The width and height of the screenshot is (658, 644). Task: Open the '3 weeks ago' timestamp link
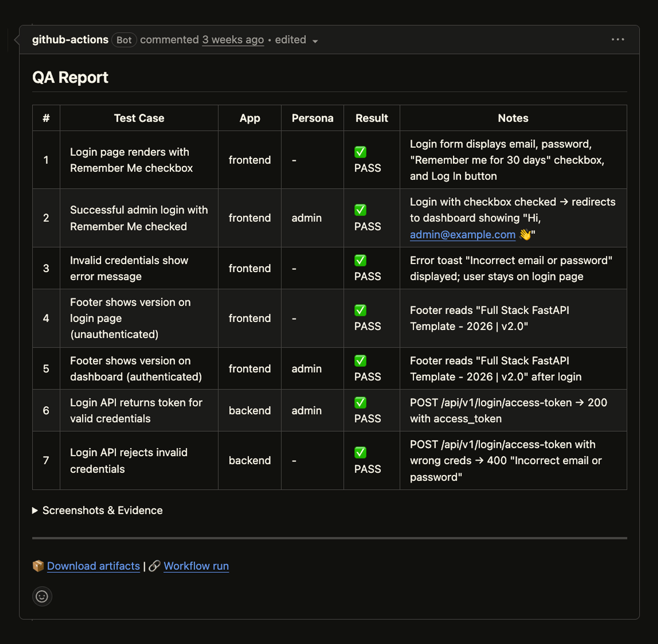pyautogui.click(x=233, y=40)
